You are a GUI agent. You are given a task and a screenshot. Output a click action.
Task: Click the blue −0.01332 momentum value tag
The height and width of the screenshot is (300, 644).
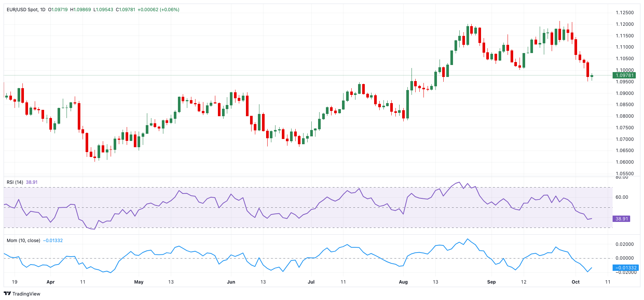(626, 268)
